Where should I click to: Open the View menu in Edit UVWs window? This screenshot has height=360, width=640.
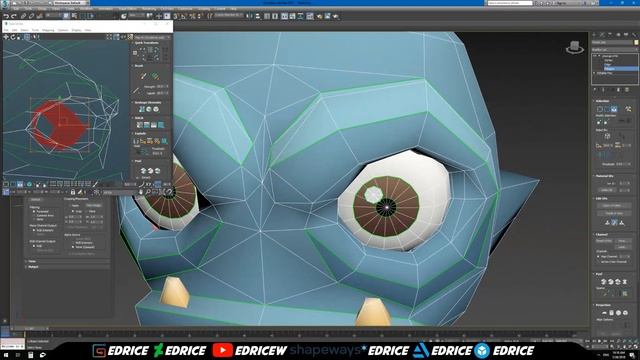tap(88, 30)
